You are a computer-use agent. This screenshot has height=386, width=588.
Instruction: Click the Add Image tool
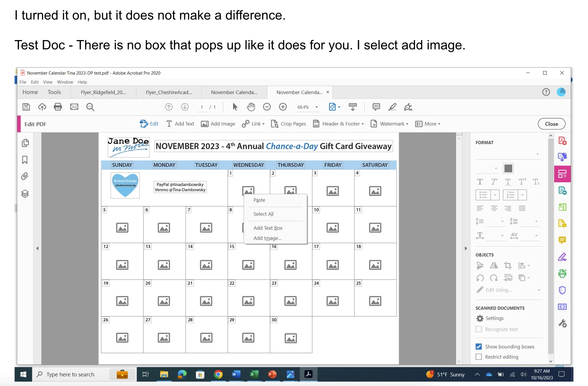click(x=218, y=124)
